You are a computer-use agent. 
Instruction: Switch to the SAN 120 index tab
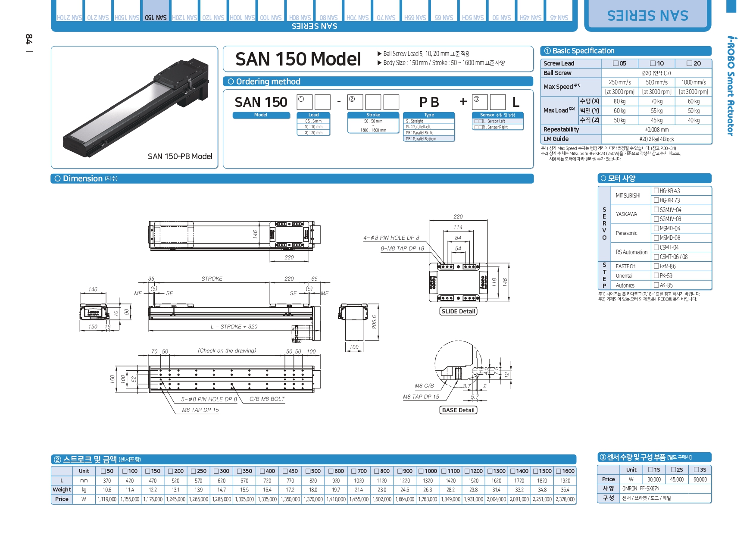(x=213, y=11)
